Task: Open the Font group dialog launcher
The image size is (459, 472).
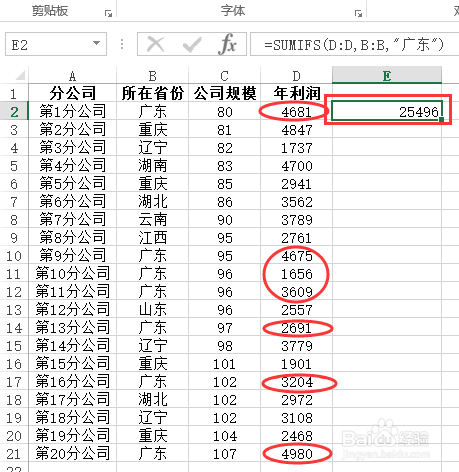Action: [358, 13]
